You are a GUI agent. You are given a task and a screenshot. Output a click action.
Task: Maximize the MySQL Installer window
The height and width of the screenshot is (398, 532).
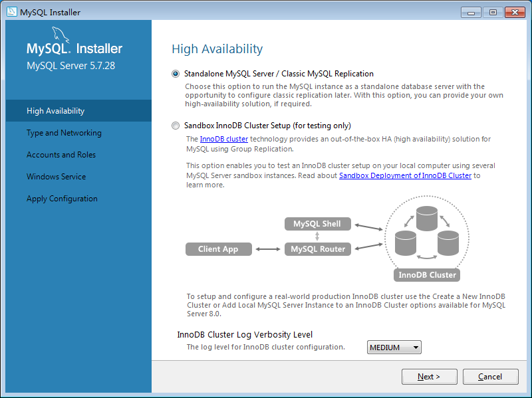[493, 13]
